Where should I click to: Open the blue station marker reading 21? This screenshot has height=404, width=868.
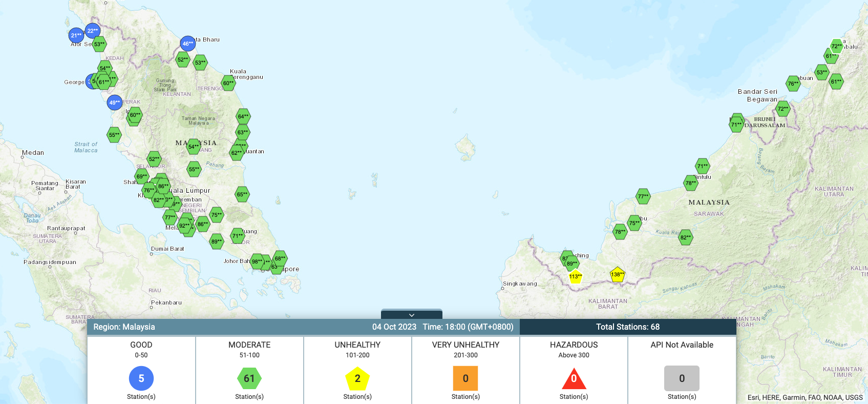point(76,35)
